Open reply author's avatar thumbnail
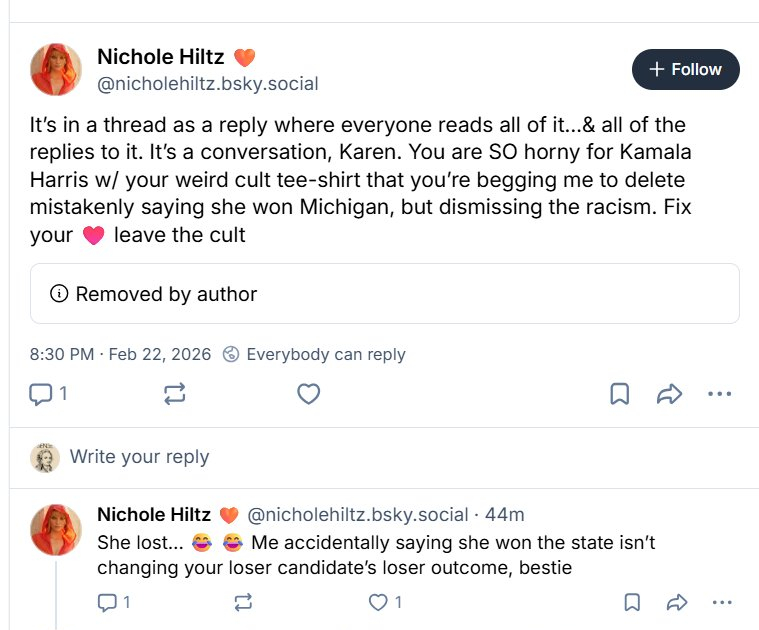This screenshot has width=759, height=630. [56, 529]
